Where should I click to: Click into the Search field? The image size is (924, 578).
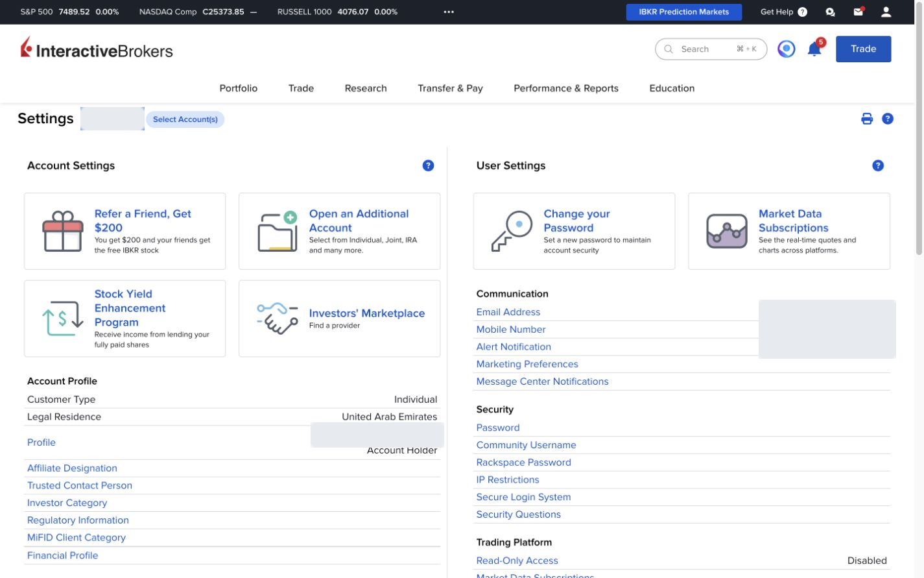pyautogui.click(x=711, y=49)
